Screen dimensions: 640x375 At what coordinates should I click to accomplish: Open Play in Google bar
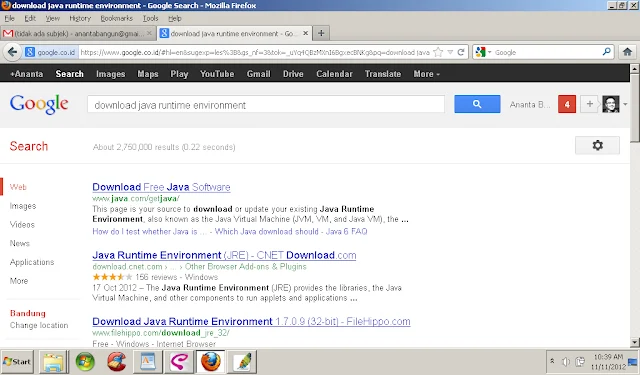pyautogui.click(x=179, y=74)
